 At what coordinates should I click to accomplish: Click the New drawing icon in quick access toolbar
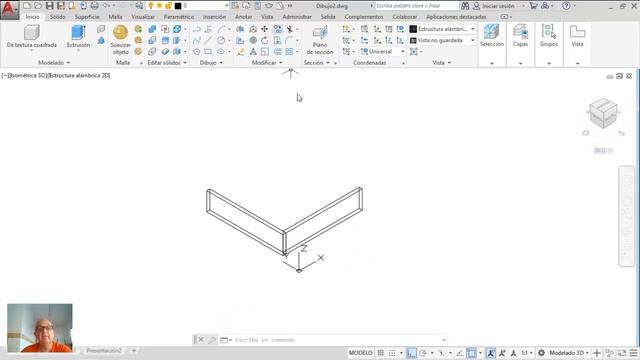[x=27, y=6]
